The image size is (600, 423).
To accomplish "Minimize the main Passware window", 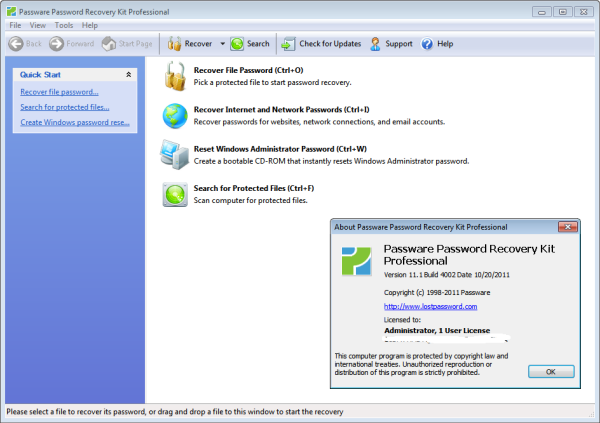I will point(541,12).
